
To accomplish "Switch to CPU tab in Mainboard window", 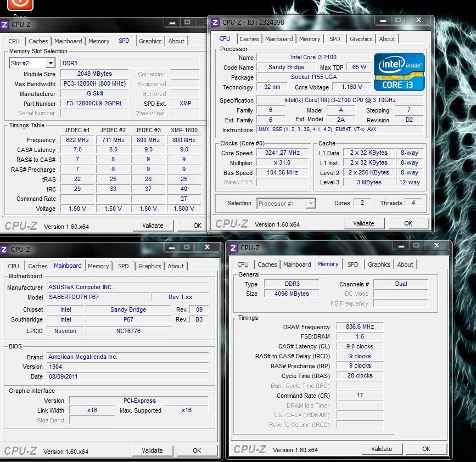I will (13, 266).
